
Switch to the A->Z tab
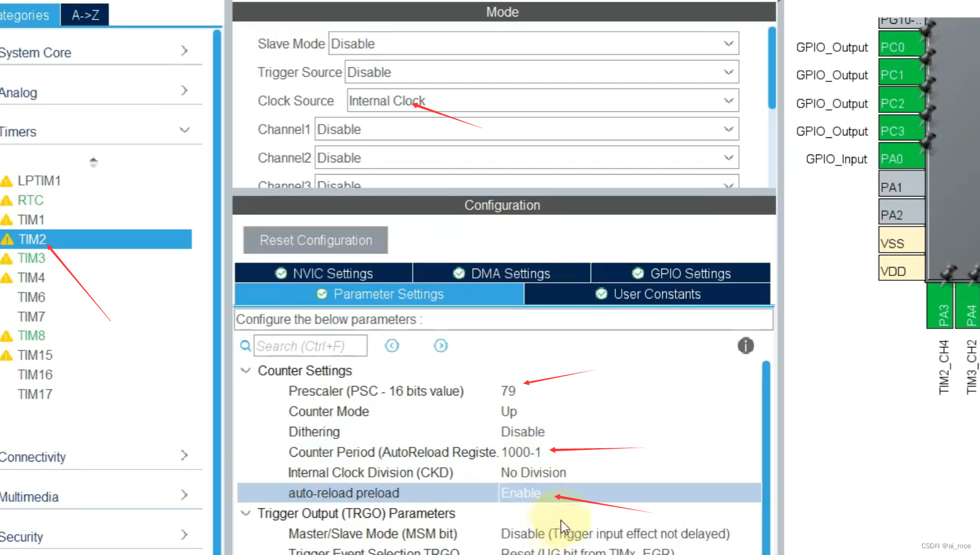coord(85,15)
